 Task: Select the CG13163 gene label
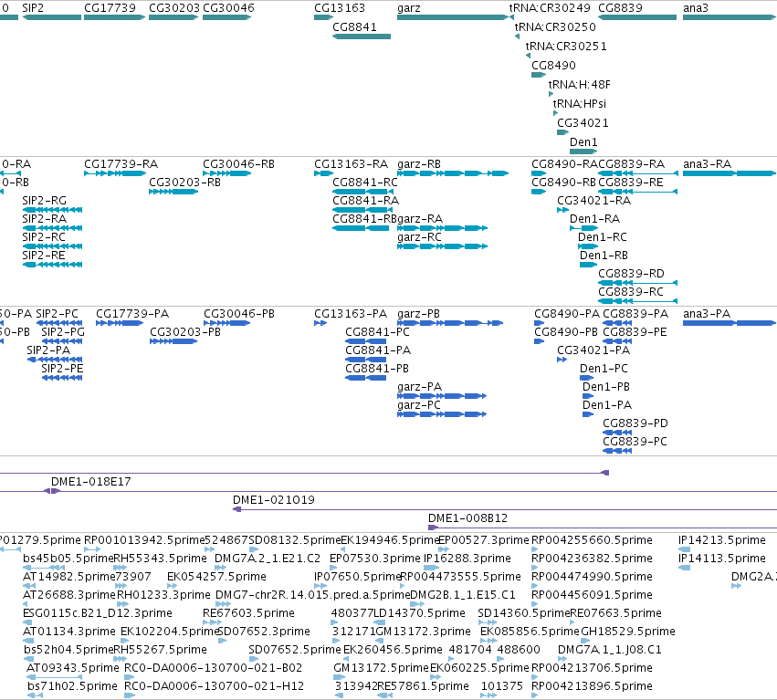340,8
